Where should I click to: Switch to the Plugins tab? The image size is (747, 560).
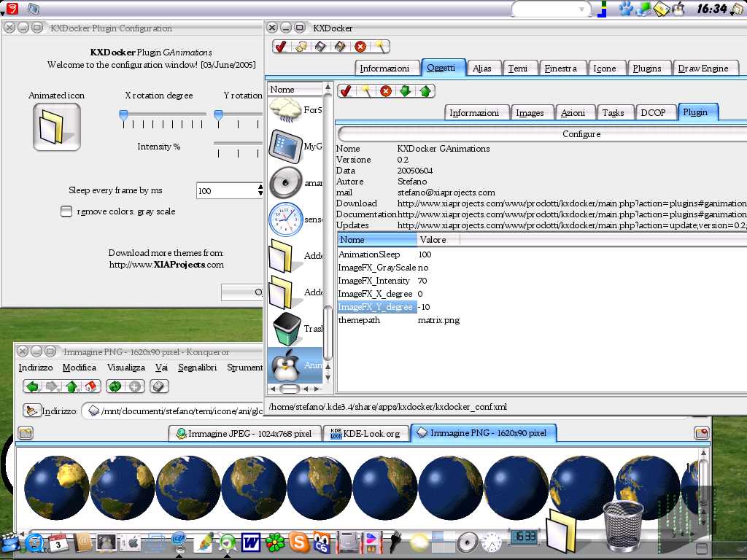(x=647, y=68)
